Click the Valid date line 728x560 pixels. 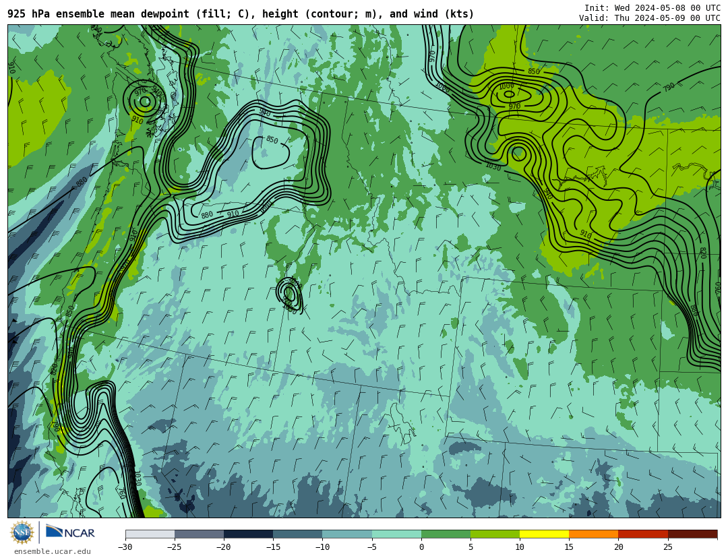click(x=650, y=18)
